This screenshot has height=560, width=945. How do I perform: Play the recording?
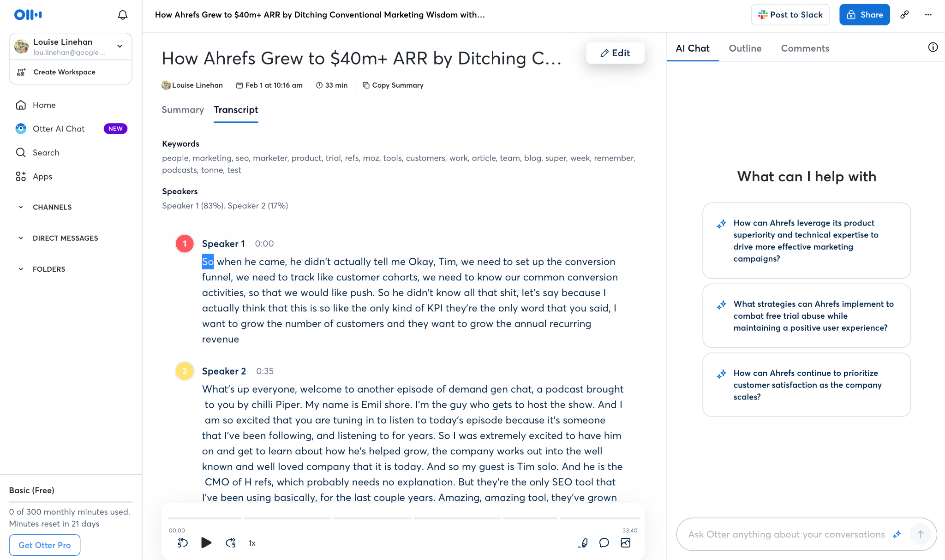[206, 543]
